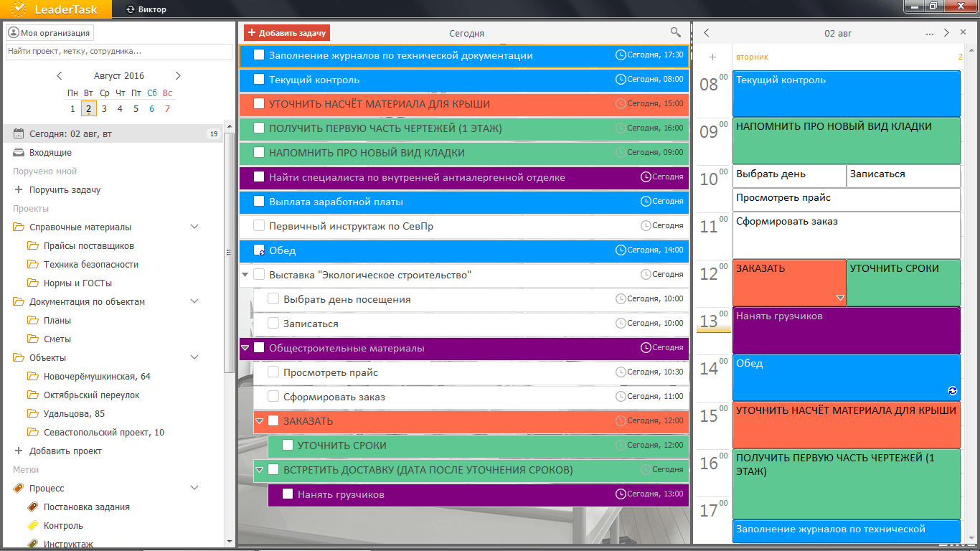Image resolution: width=980 pixels, height=551 pixels.
Task: Click the plus icon above calendar hours
Action: (712, 57)
